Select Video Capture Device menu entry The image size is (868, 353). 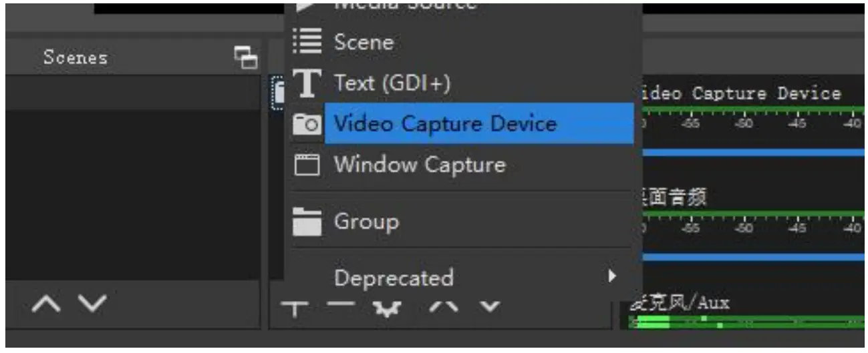pos(445,123)
